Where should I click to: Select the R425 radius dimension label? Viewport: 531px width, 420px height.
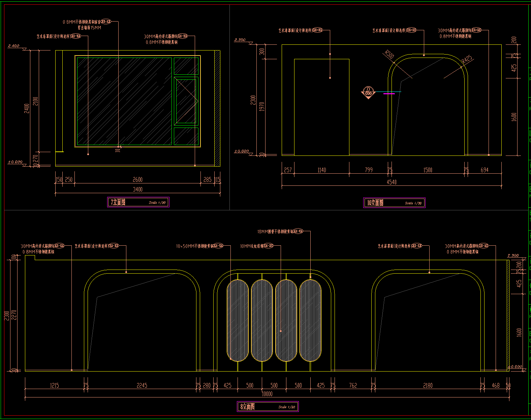click(x=467, y=59)
